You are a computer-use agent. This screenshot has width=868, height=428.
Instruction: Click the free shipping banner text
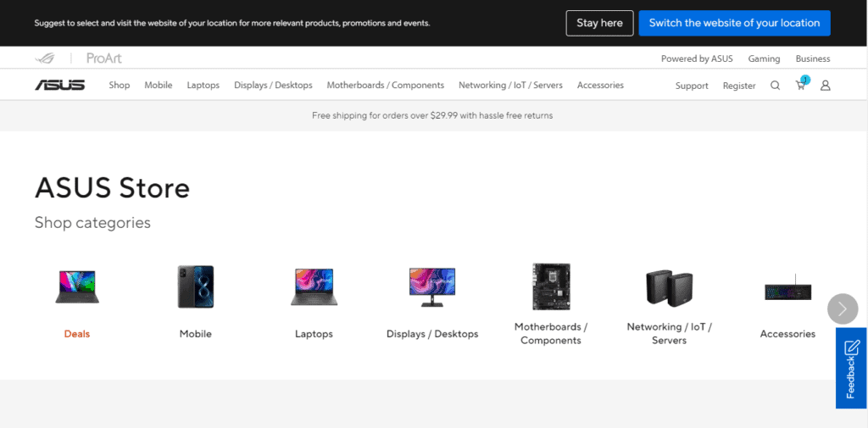point(432,116)
